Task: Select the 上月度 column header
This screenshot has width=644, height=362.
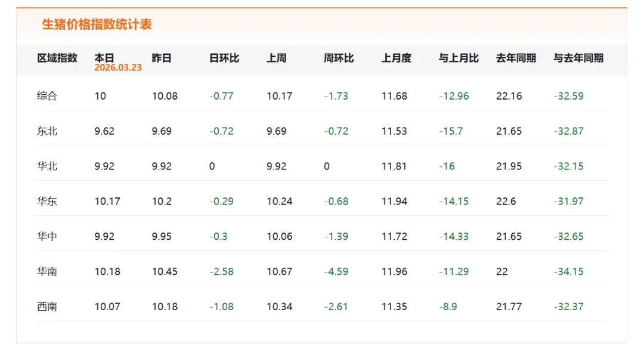Action: 397,58
